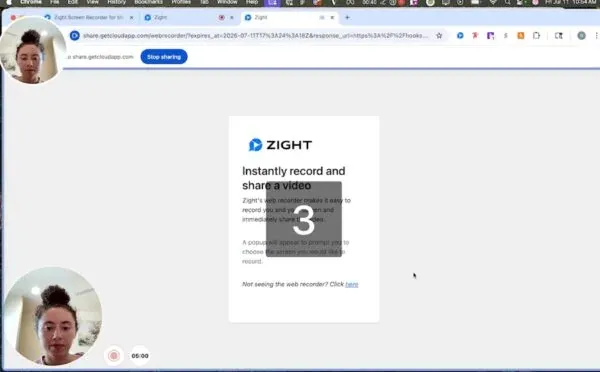600x372 pixels.
Task: Click the 05:00 recording timer
Action: click(x=140, y=356)
